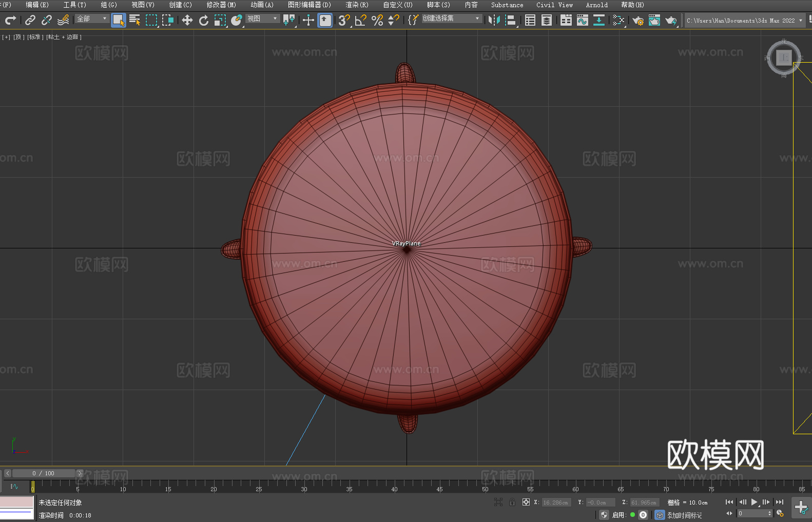Open Render Setup teapot icon
Viewport: 812px width, 522px height.
(x=638, y=20)
